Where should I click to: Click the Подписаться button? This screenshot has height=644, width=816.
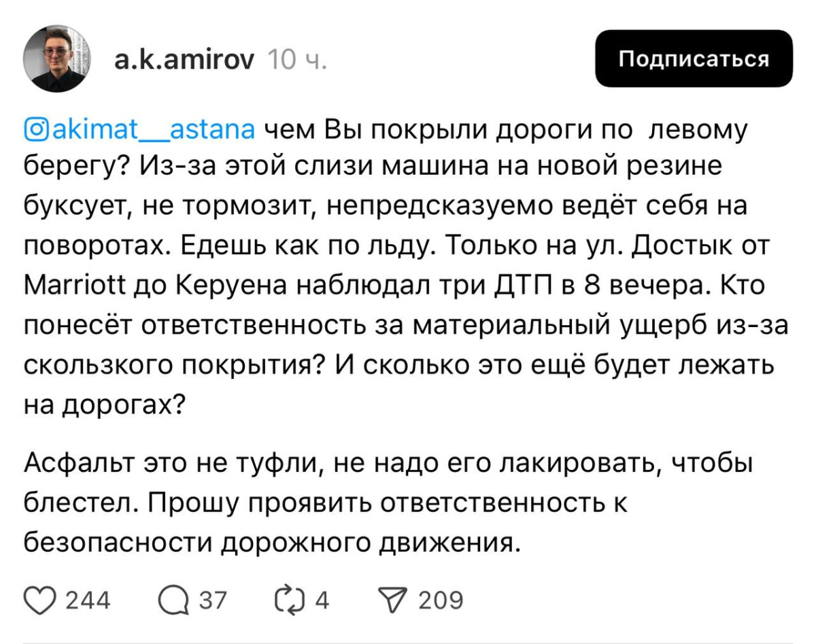coord(694,58)
